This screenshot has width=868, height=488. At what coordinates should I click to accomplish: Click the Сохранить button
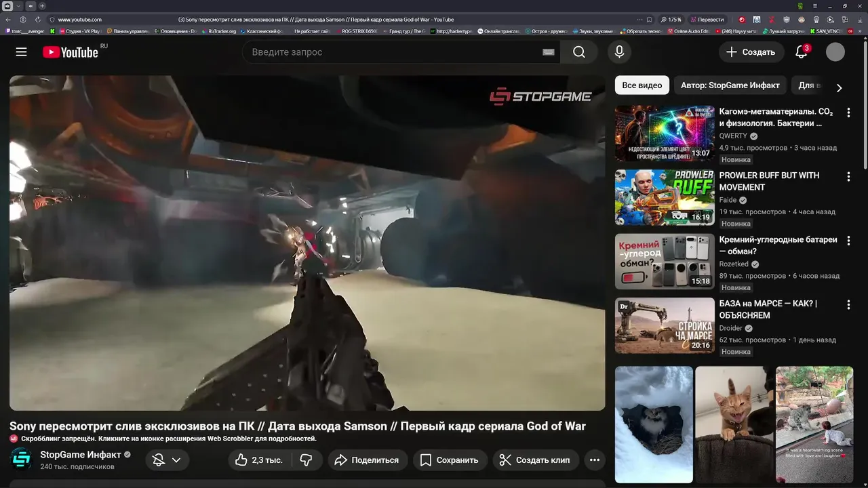pyautogui.click(x=450, y=460)
